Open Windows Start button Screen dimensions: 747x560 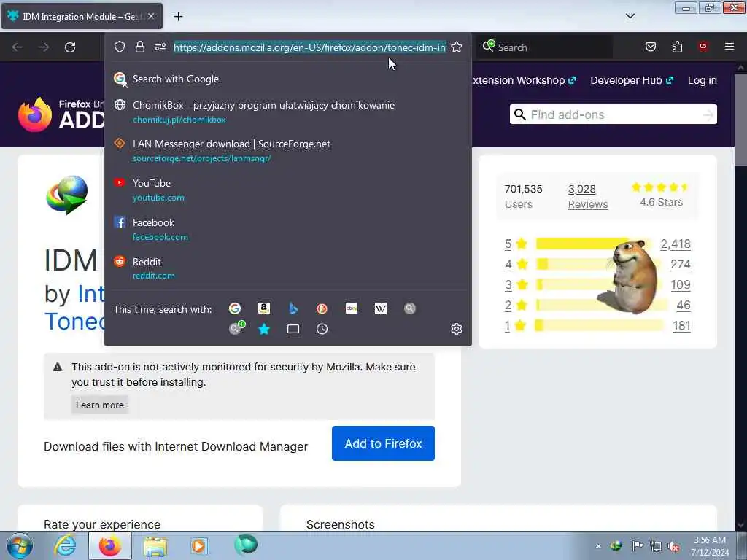coord(20,545)
